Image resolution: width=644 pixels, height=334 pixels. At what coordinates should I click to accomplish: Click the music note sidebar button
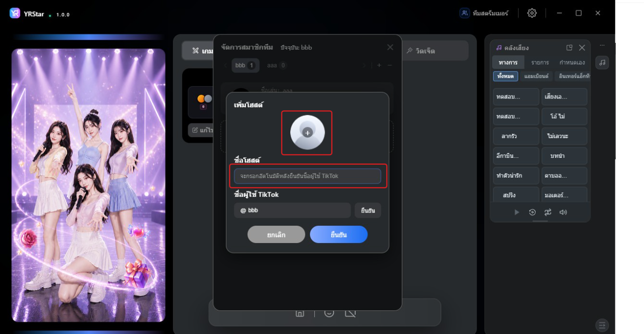pyautogui.click(x=602, y=62)
